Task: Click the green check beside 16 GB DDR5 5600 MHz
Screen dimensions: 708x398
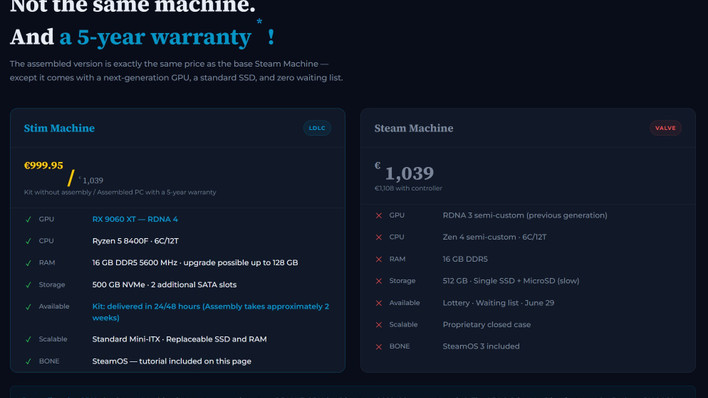Action: (x=28, y=263)
